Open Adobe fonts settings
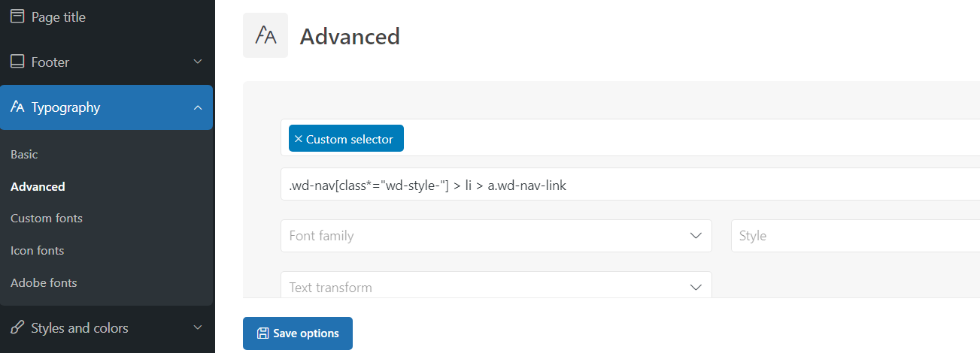This screenshot has width=980, height=353. tap(44, 282)
